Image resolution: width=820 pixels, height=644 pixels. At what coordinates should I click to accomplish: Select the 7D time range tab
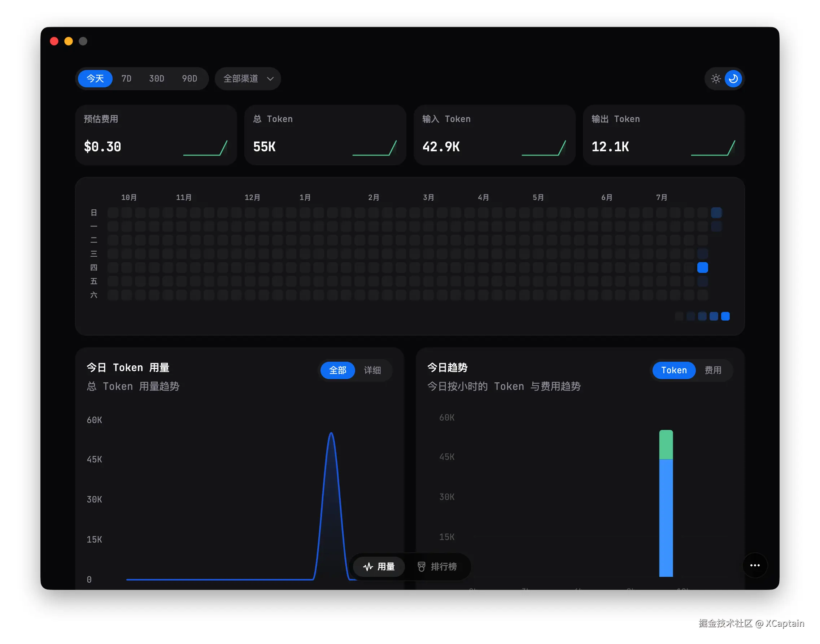[126, 78]
